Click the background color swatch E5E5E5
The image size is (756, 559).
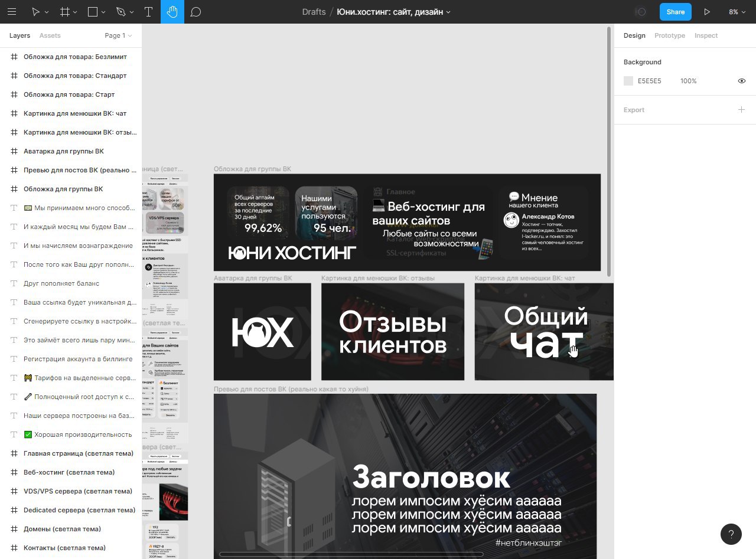point(628,81)
